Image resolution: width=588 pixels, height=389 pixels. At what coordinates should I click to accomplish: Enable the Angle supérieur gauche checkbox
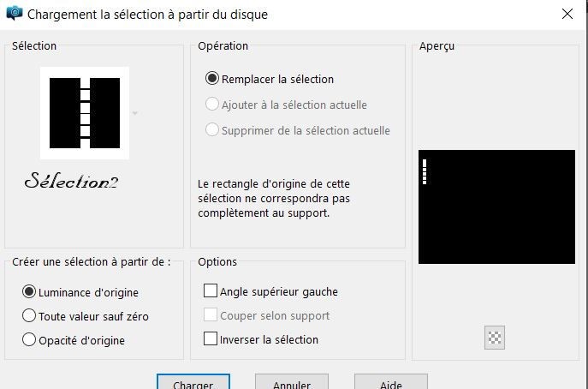point(211,291)
